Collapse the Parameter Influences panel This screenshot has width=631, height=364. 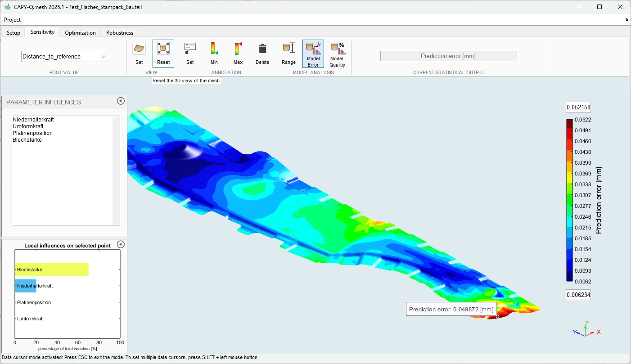[121, 101]
